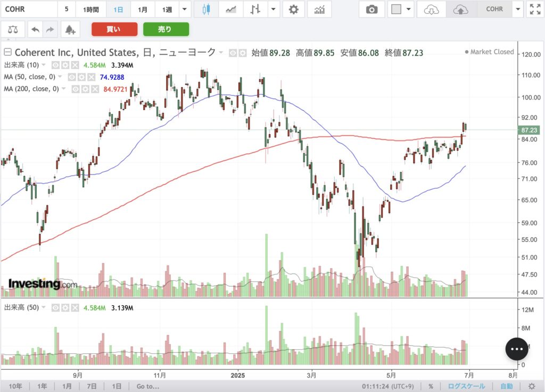Viewport: 545px width, 392px height.
Task: Open the layout selector dropdown arrow
Action: (x=409, y=10)
